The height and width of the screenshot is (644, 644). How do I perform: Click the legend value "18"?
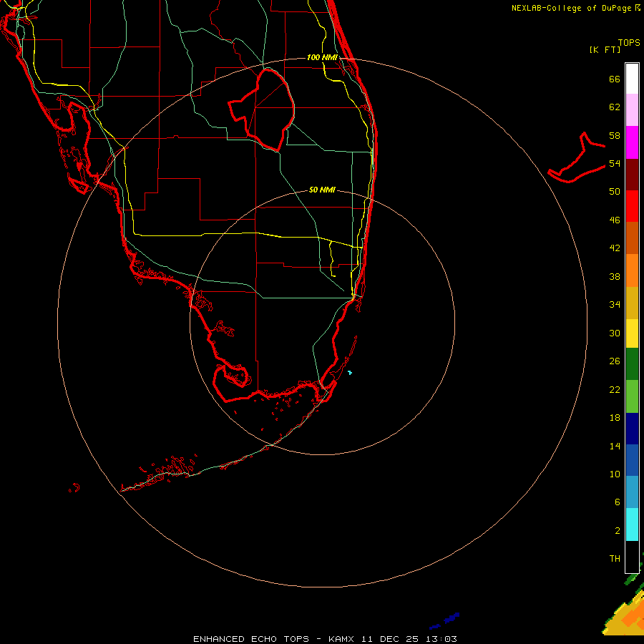click(x=615, y=418)
